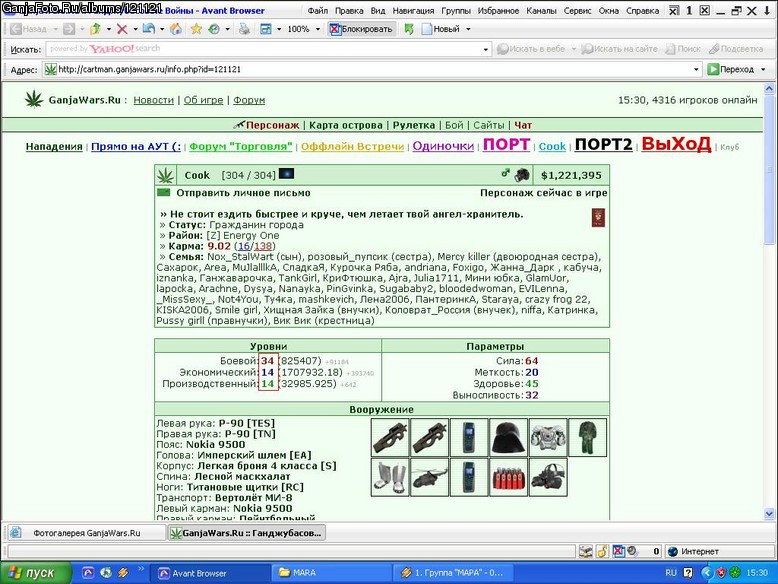Open the Новости link
Viewport: 778px width, 584px height.
(153, 100)
